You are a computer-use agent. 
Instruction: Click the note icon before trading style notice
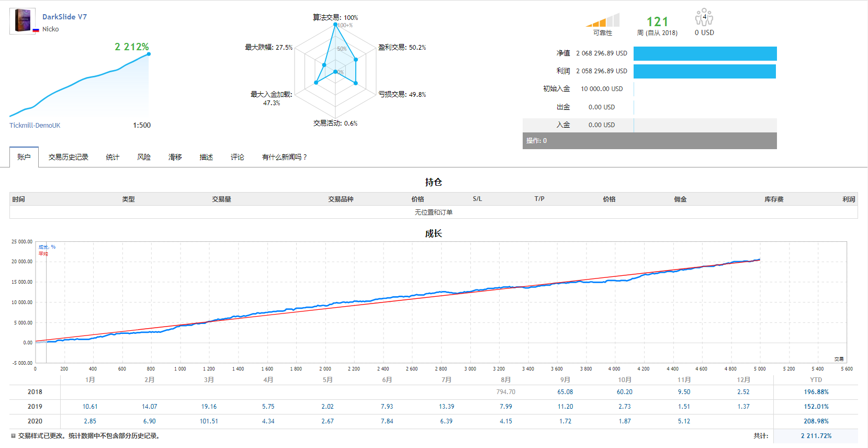click(x=13, y=435)
